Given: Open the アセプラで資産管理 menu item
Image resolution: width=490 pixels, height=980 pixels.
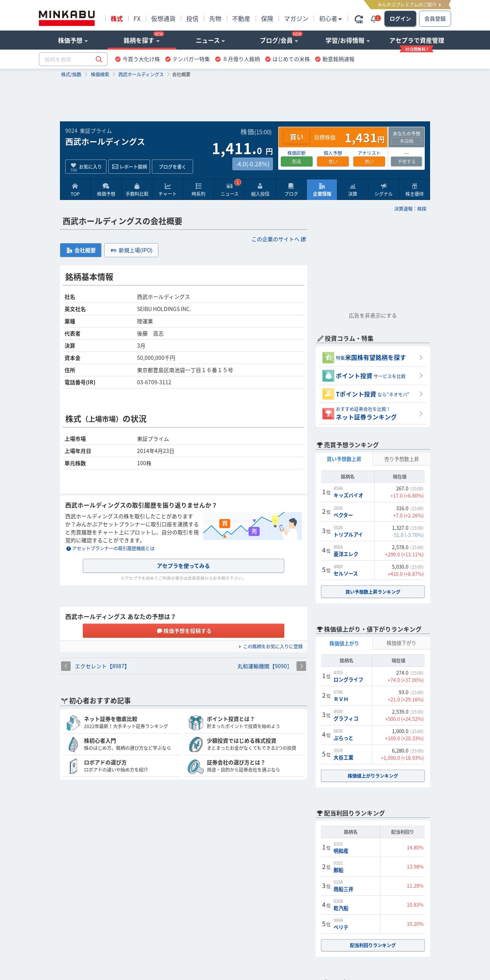Looking at the screenshot, I should point(416,40).
